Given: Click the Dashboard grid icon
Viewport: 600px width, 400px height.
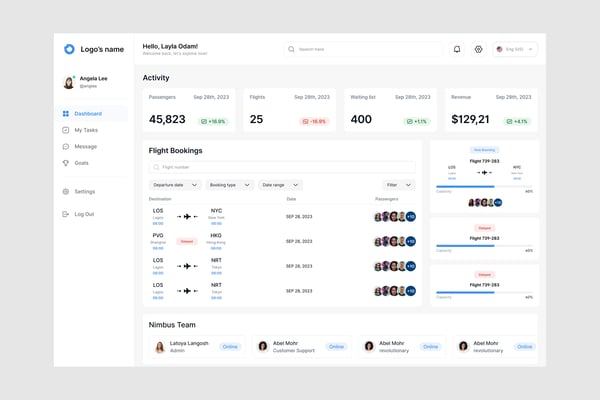Looking at the screenshot, I should pos(66,114).
